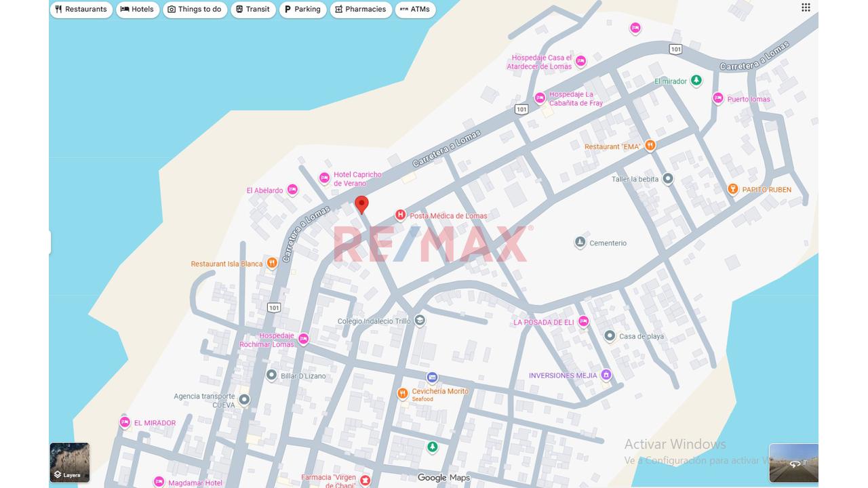Click the Things to do chip
The height and width of the screenshot is (488, 868).
point(195,9)
